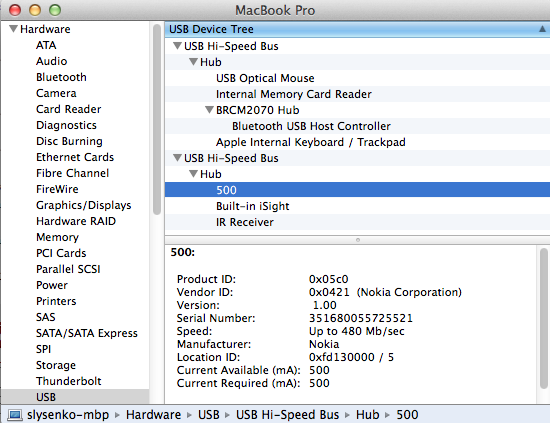Select USB Optical Mouse in the device tree
The width and height of the screenshot is (550, 423).
tap(265, 78)
